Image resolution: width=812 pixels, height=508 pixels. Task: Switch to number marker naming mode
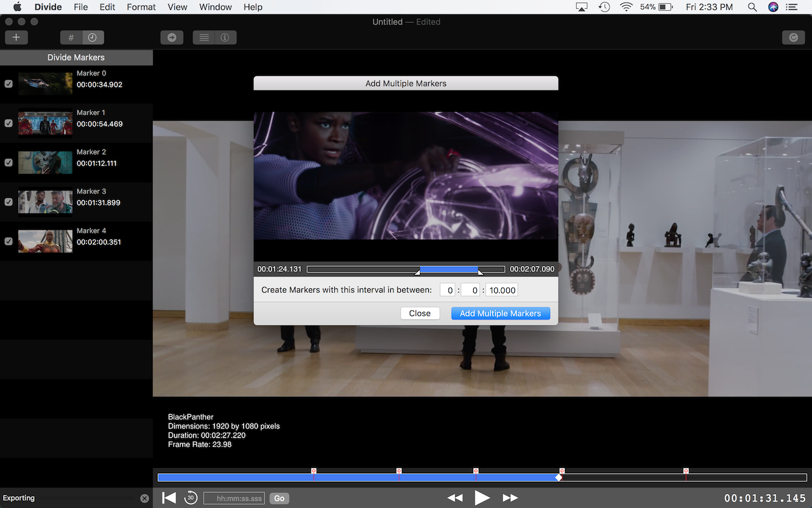point(71,37)
